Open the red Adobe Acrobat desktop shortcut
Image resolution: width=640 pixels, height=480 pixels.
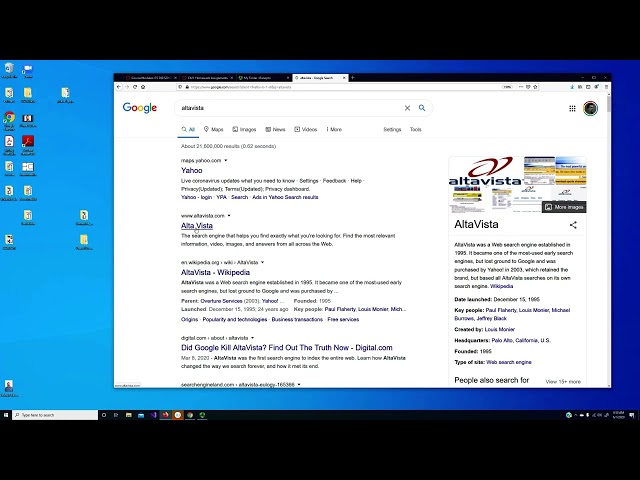28,145
